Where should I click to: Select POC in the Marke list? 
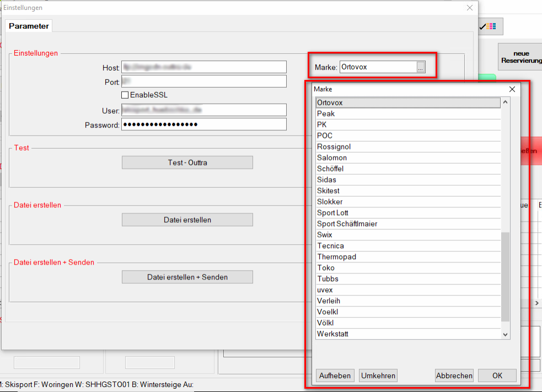tap(408, 136)
